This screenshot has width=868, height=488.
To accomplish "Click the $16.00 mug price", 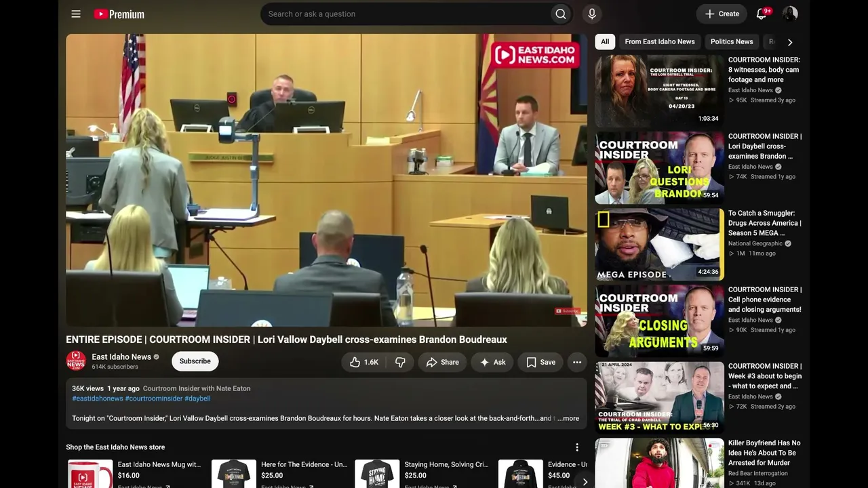I will pyautogui.click(x=129, y=476).
